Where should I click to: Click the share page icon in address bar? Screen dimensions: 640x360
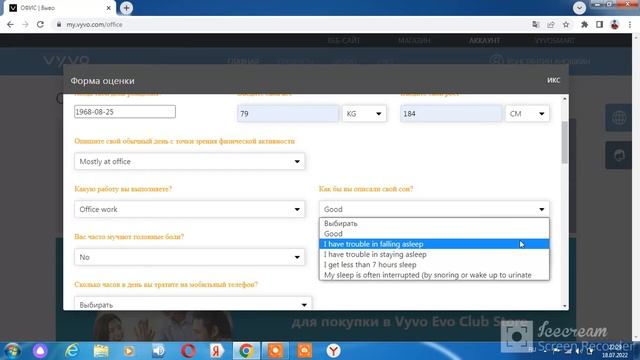coord(551,24)
